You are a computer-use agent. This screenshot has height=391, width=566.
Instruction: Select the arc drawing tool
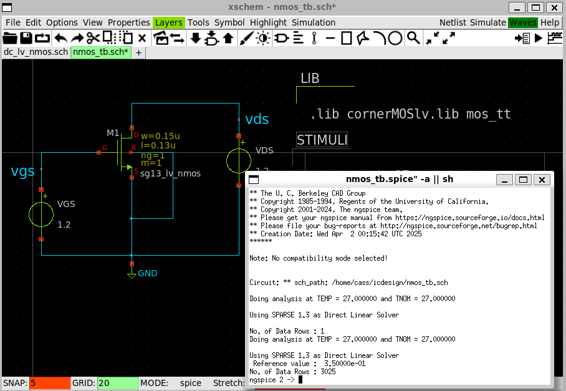pos(379,38)
